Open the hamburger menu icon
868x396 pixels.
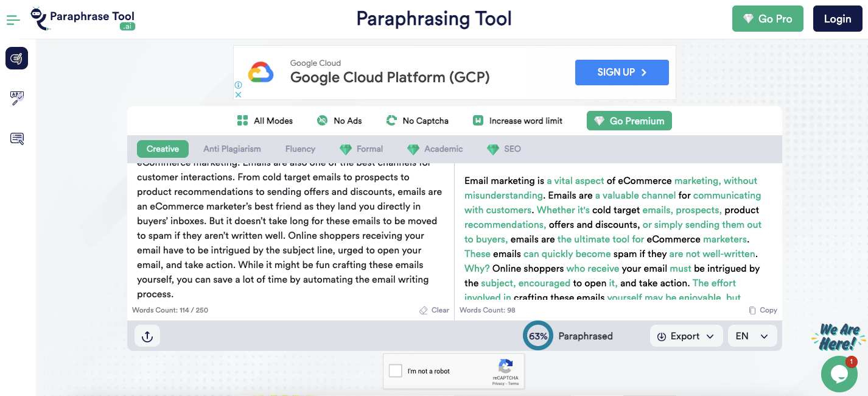(13, 20)
